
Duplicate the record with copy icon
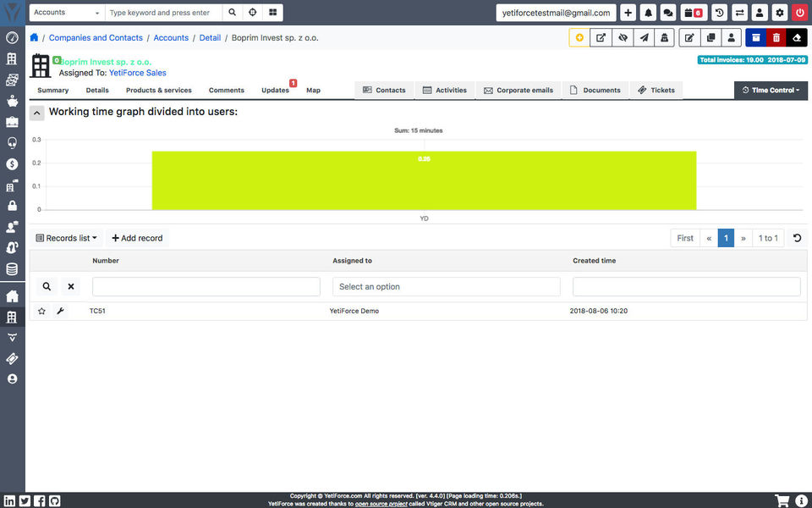(x=710, y=38)
